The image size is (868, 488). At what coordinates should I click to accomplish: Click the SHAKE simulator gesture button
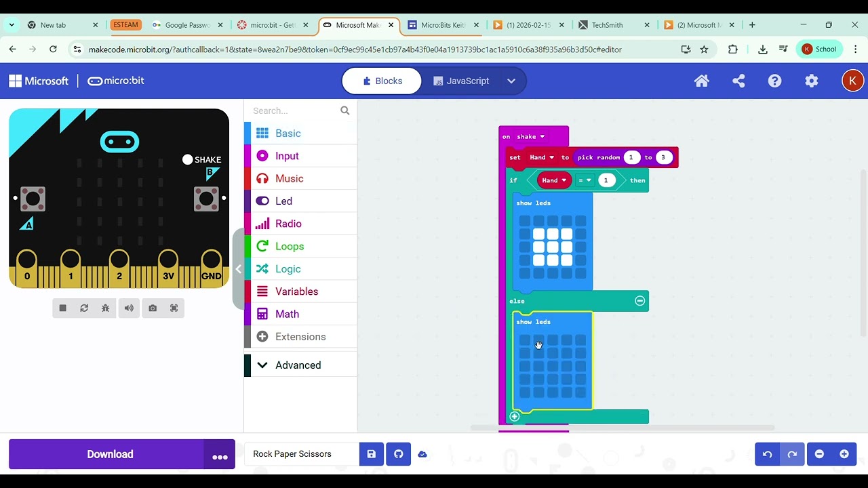tap(201, 160)
